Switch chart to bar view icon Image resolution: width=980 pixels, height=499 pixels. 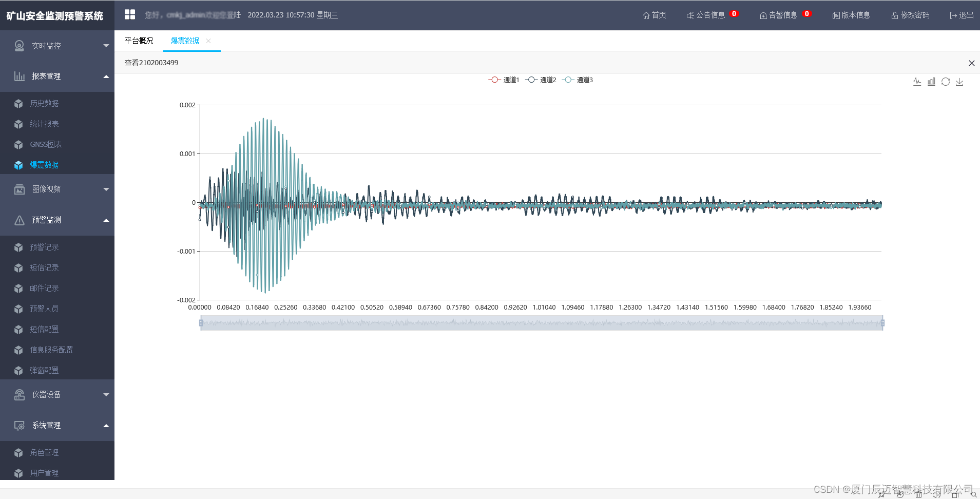click(x=931, y=82)
